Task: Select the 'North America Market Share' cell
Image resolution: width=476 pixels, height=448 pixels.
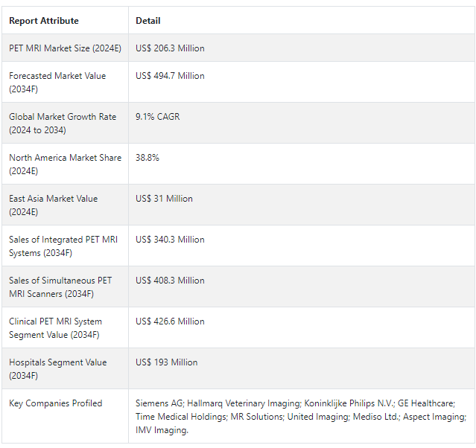Action: click(65, 164)
